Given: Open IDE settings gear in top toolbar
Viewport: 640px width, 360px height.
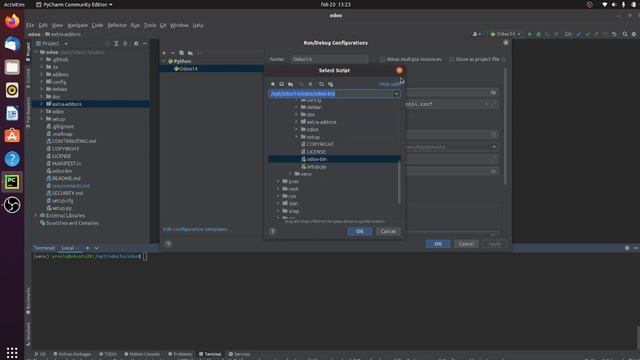Looking at the screenshot, I should (634, 34).
